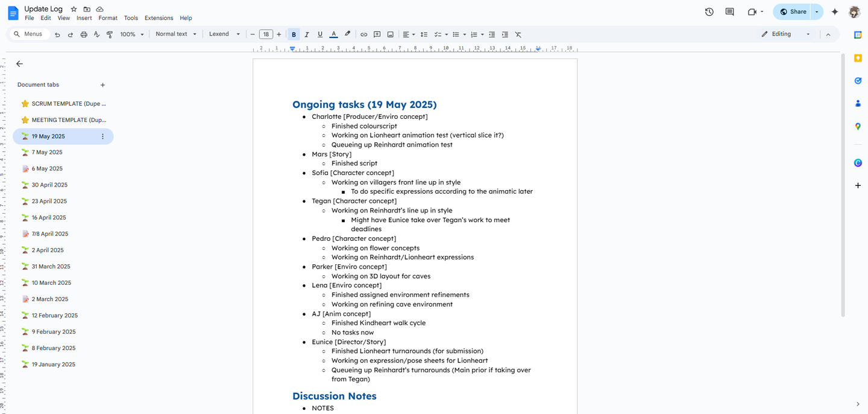
Task: Show all comments icon
Action: click(730, 11)
